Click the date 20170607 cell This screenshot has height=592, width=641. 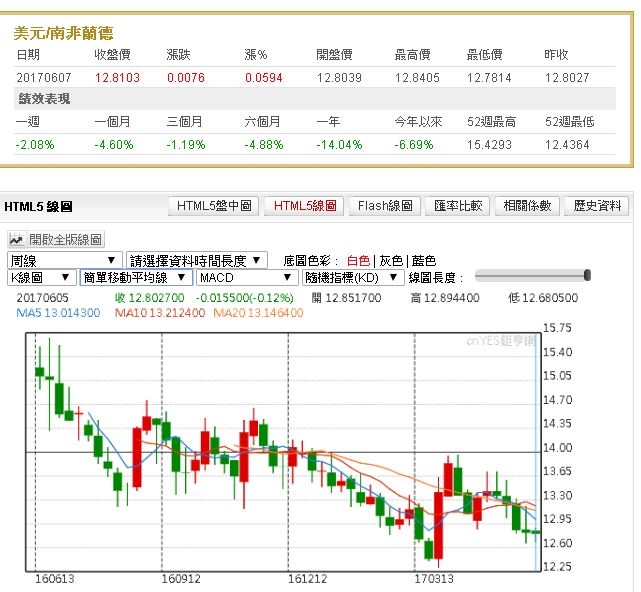44,78
